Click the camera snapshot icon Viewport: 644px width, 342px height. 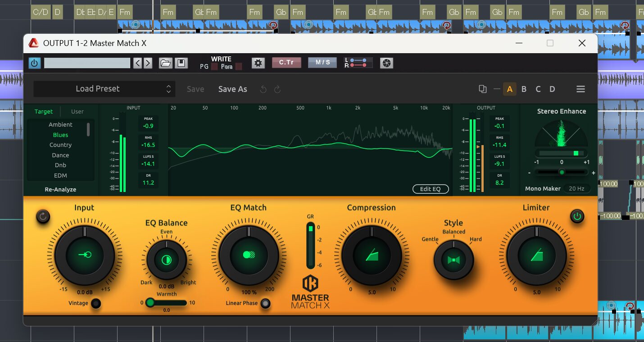pyautogui.click(x=386, y=63)
